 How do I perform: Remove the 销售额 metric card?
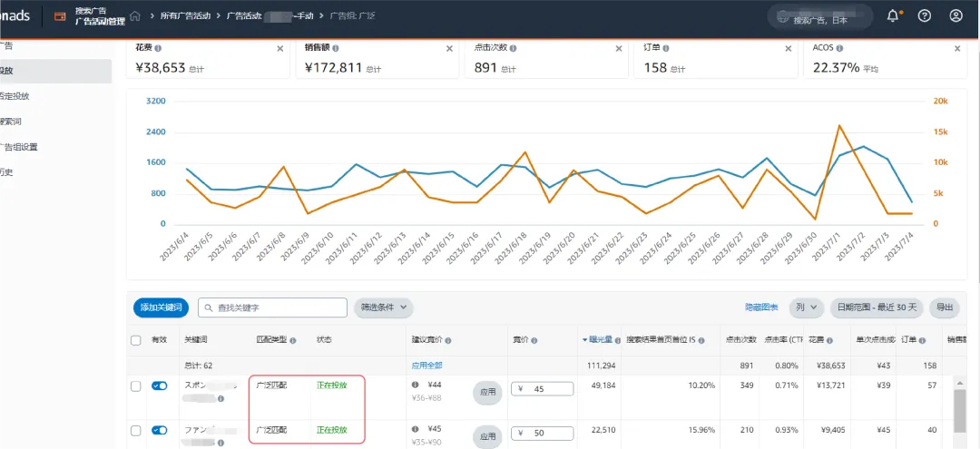(449, 49)
